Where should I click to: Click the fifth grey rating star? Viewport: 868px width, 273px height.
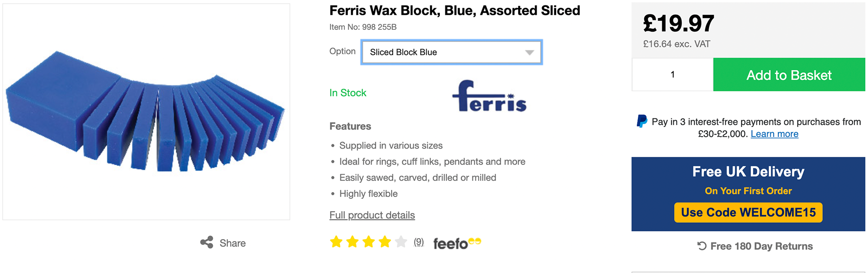(401, 242)
